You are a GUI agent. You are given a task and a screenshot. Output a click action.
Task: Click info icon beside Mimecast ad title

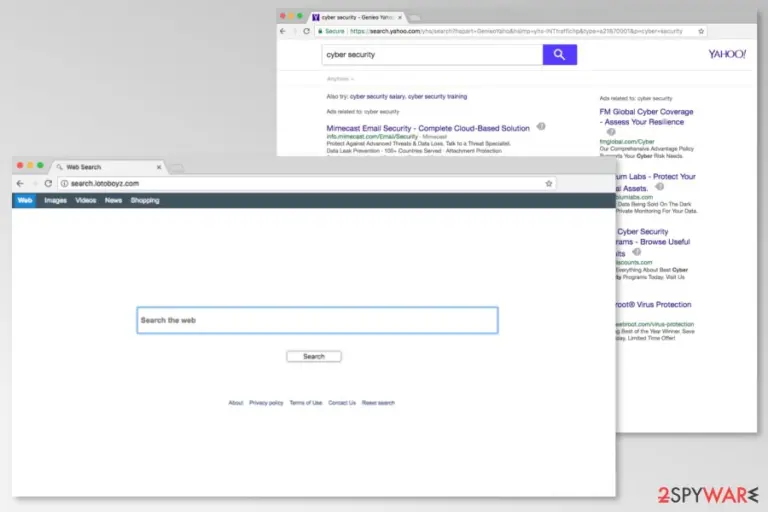541,126
